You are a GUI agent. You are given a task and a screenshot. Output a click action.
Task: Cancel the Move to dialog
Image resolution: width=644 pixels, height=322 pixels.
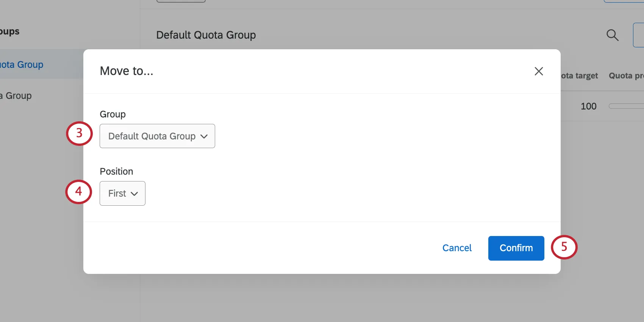point(456,248)
